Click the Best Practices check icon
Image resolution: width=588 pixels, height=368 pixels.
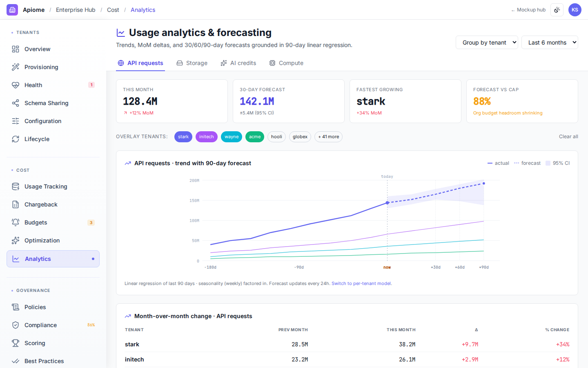coord(16,361)
